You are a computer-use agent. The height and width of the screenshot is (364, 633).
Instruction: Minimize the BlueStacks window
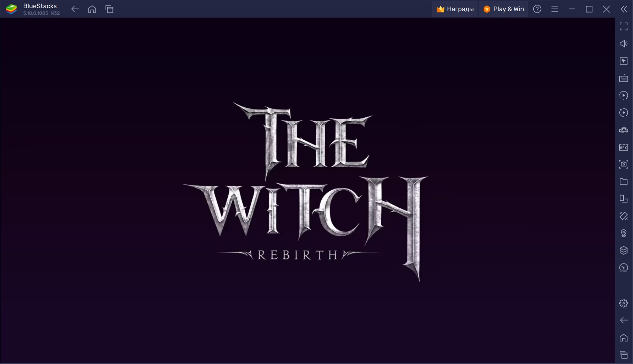pyautogui.click(x=572, y=9)
